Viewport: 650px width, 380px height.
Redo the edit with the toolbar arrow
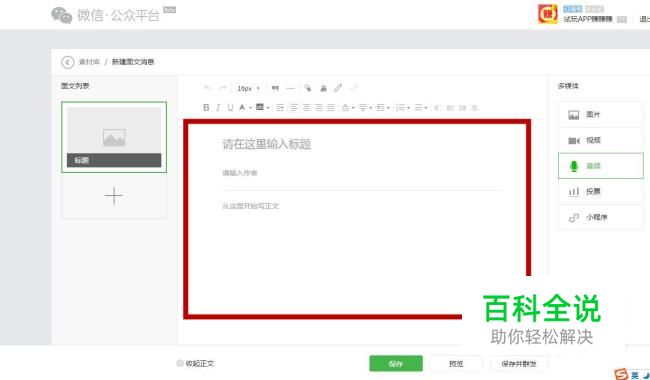tap(223, 88)
